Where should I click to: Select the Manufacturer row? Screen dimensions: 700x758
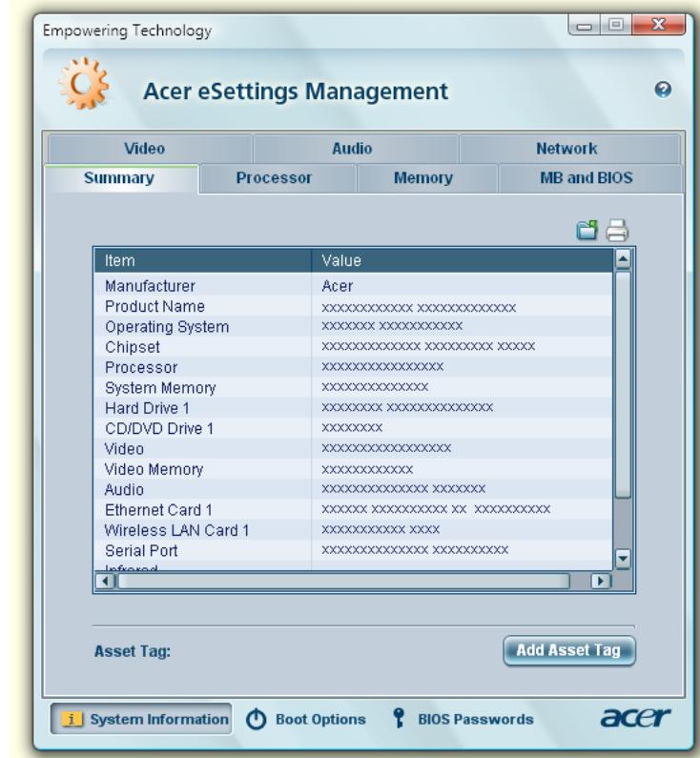[354, 286]
